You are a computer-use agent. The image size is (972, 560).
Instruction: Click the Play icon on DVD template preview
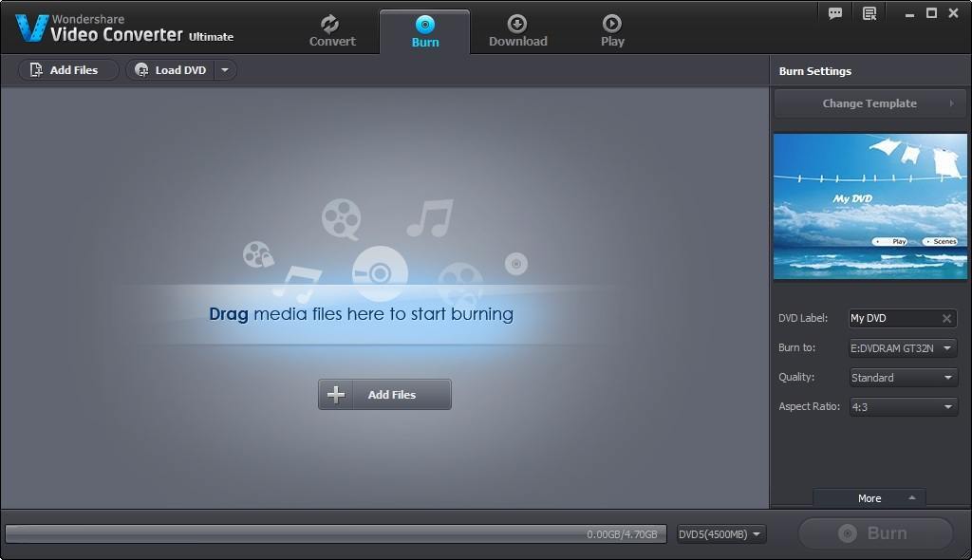[890, 241]
